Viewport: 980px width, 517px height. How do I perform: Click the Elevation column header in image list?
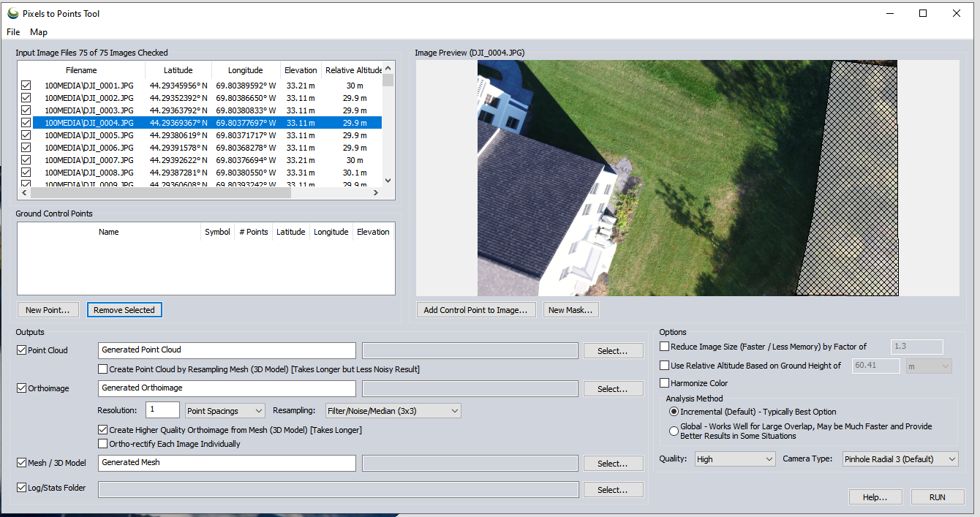point(301,70)
